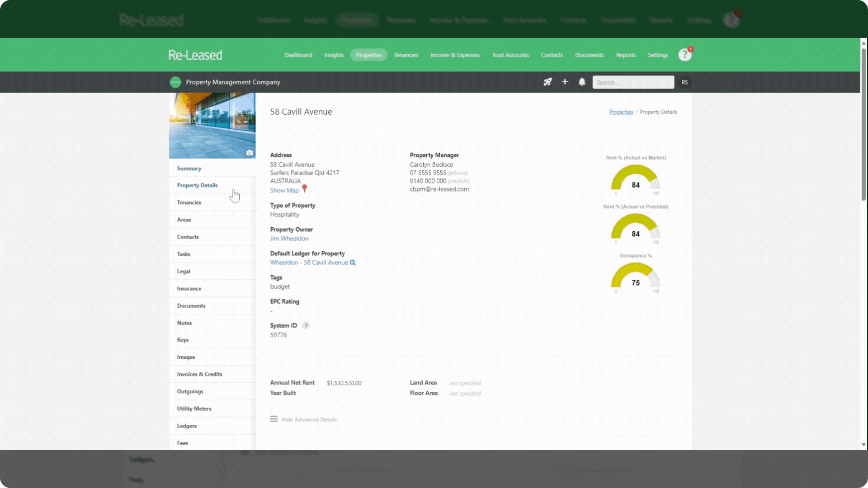Viewport: 868px width, 488px height.
Task: Click the cbpm@re-leased.com email text
Action: 439,189
